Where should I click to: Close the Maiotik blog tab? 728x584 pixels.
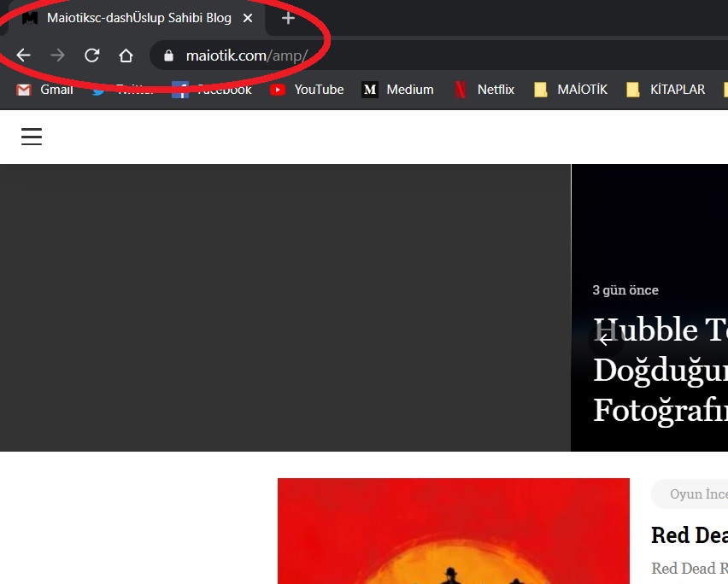click(x=248, y=18)
